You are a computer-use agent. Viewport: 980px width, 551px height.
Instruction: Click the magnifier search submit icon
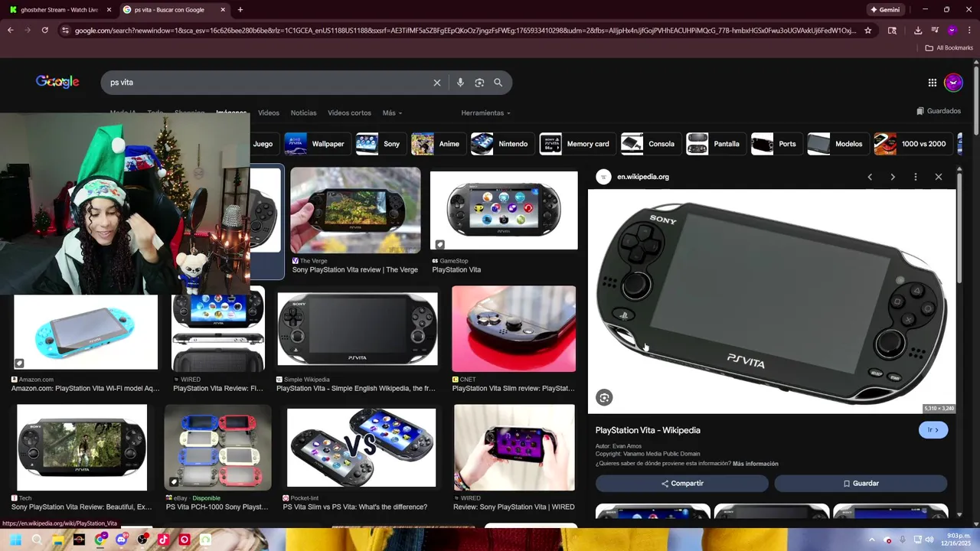tap(498, 83)
